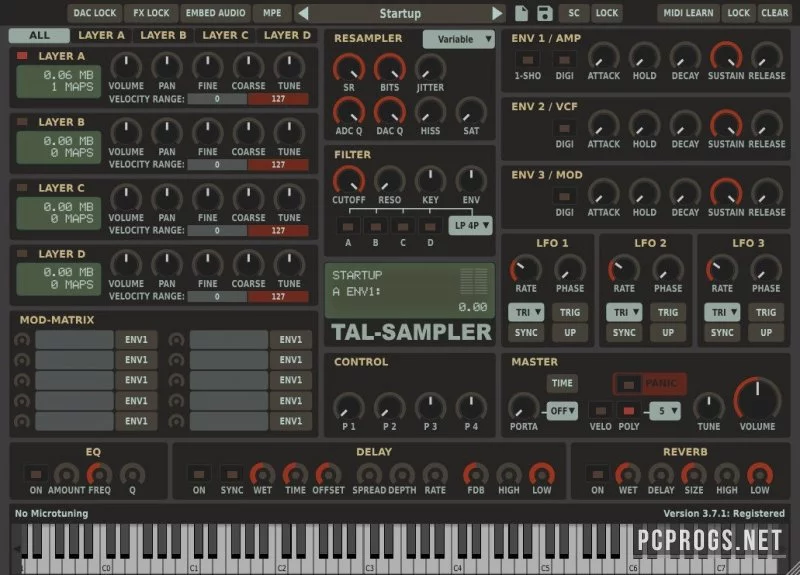Toggle ENV 1 1-SHO switch

528,60
